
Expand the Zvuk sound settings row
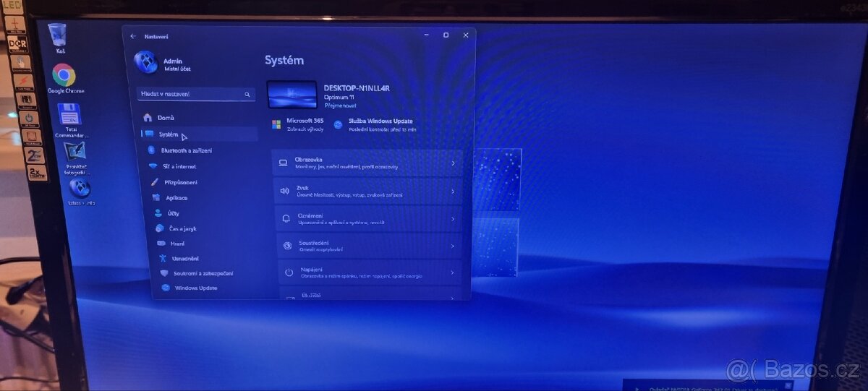pyautogui.click(x=367, y=192)
